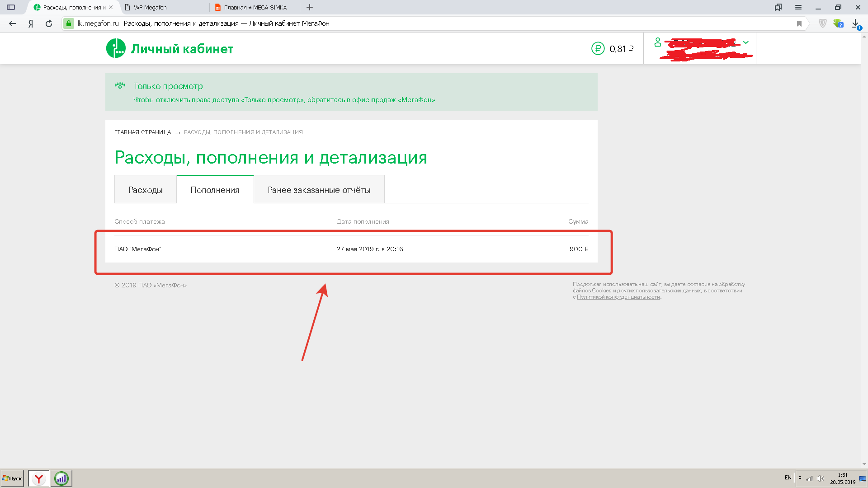868x488 pixels.
Task: Open Политикой конфиденциальности link
Action: coord(618,297)
